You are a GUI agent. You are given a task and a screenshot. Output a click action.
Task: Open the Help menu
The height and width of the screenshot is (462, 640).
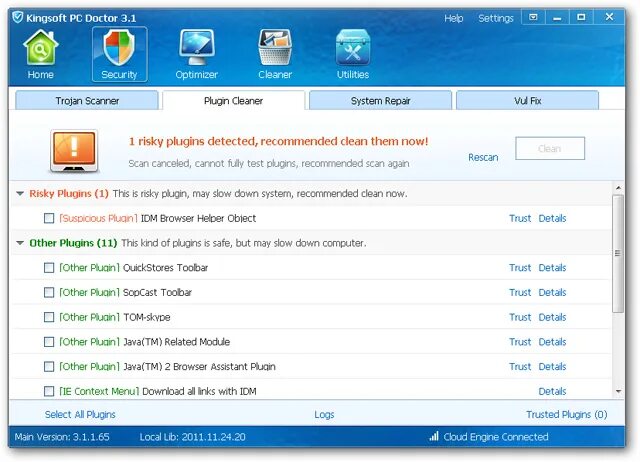[x=453, y=18]
